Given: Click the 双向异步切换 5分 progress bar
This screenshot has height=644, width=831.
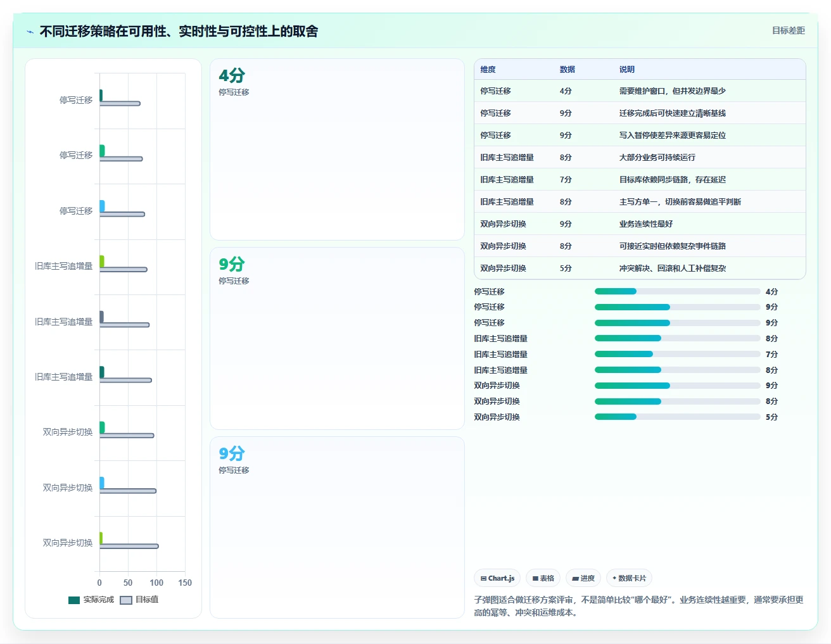Looking at the screenshot, I should [678, 417].
